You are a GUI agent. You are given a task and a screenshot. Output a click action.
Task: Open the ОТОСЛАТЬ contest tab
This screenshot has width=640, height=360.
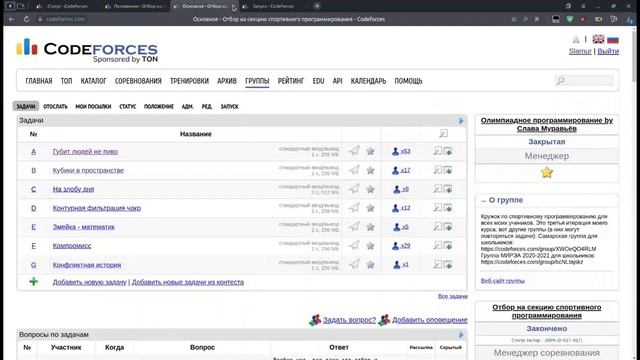tap(56, 107)
